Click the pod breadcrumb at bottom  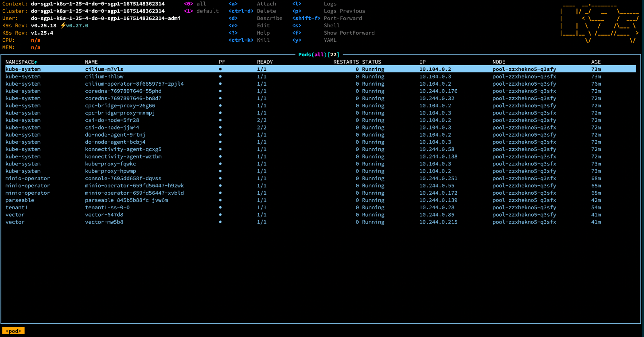(13, 331)
